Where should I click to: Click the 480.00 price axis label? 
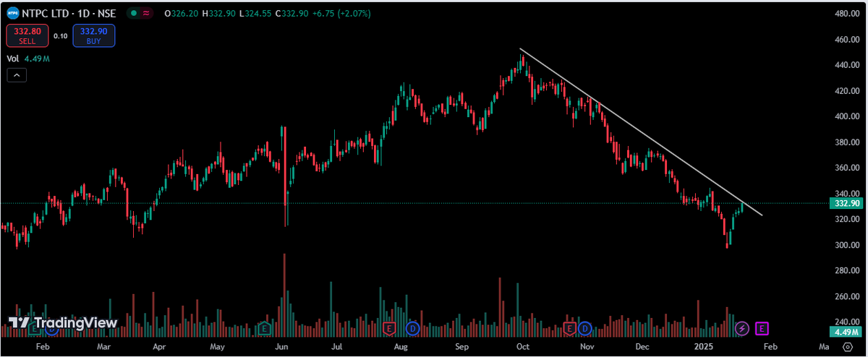click(x=846, y=14)
